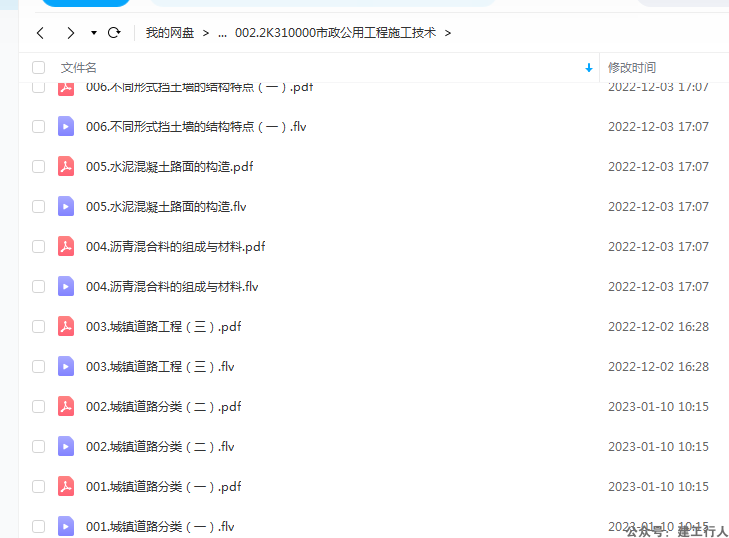Tick checkbox for 004.沥青混合料的组成与材料.pdf
The width and height of the screenshot is (729, 538).
point(39,246)
